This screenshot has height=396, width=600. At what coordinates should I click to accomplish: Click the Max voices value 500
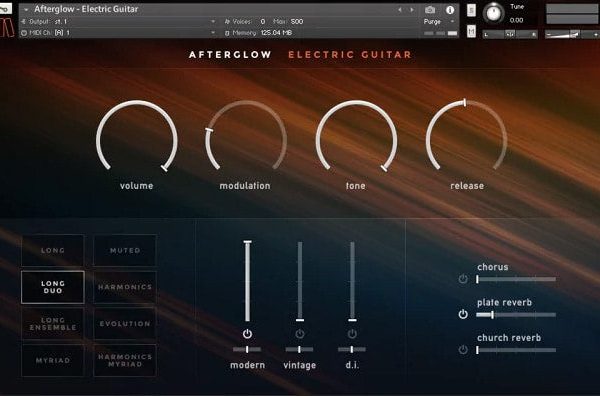point(297,22)
